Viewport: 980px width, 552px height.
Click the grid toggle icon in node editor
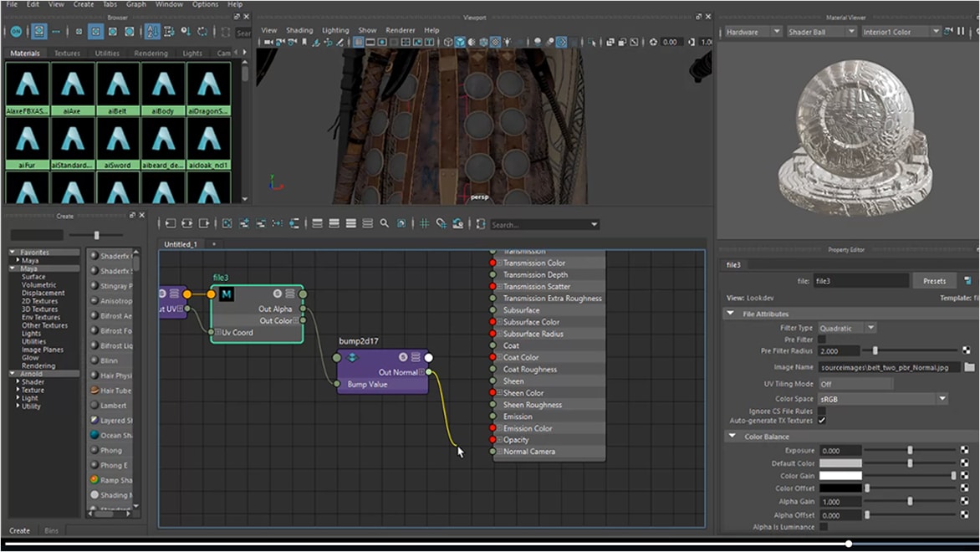pos(425,224)
